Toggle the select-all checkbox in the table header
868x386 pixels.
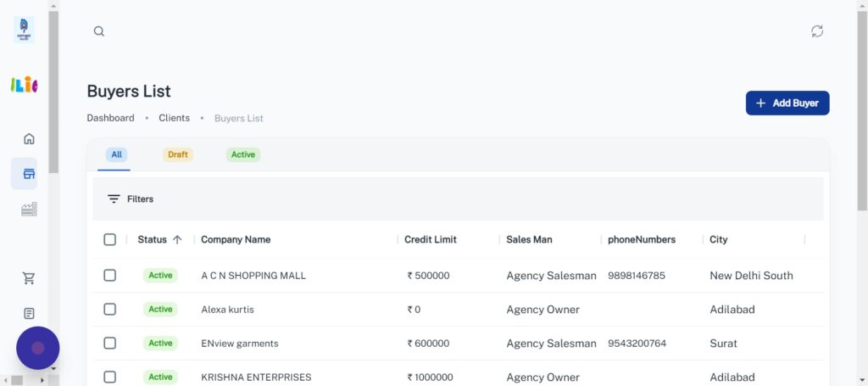point(109,239)
